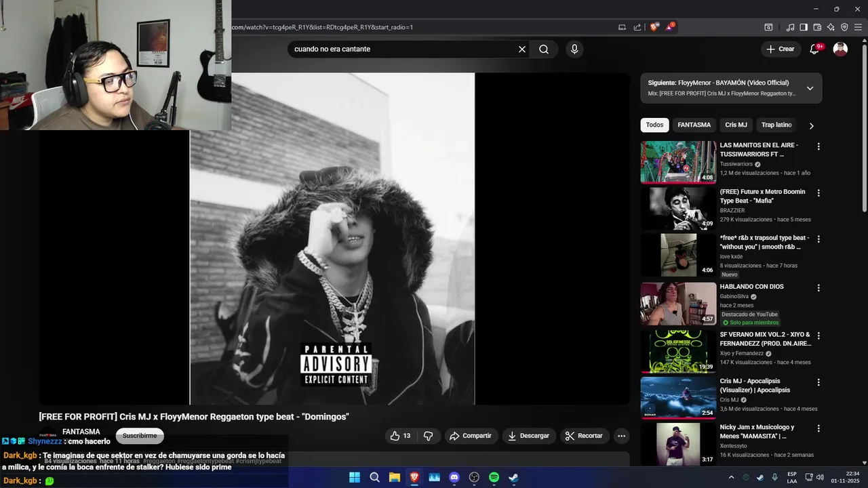Start voice search with microphone icon

tap(574, 49)
